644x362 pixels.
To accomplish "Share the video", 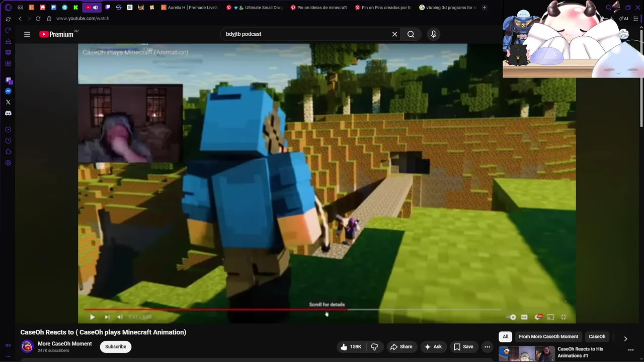I will pos(401,346).
